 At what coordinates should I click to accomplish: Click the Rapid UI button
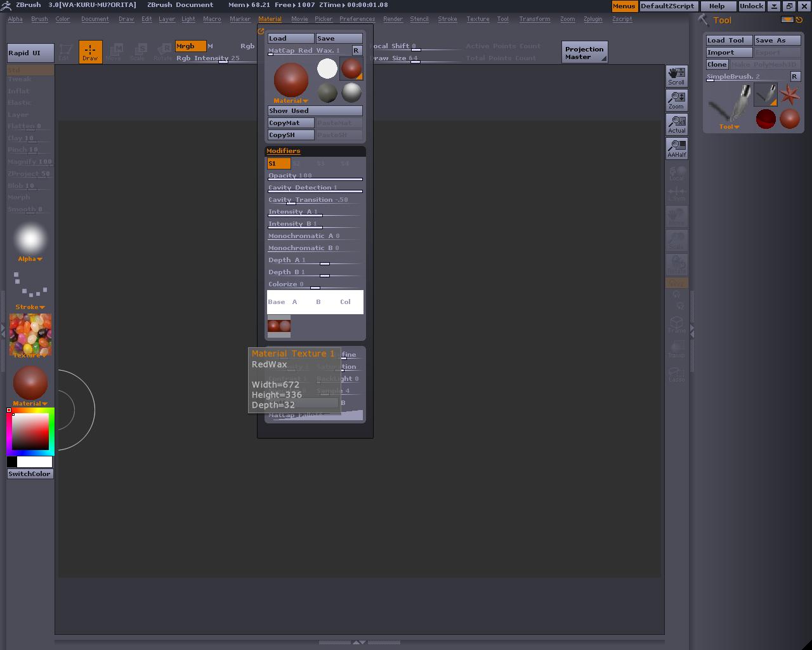(30, 53)
